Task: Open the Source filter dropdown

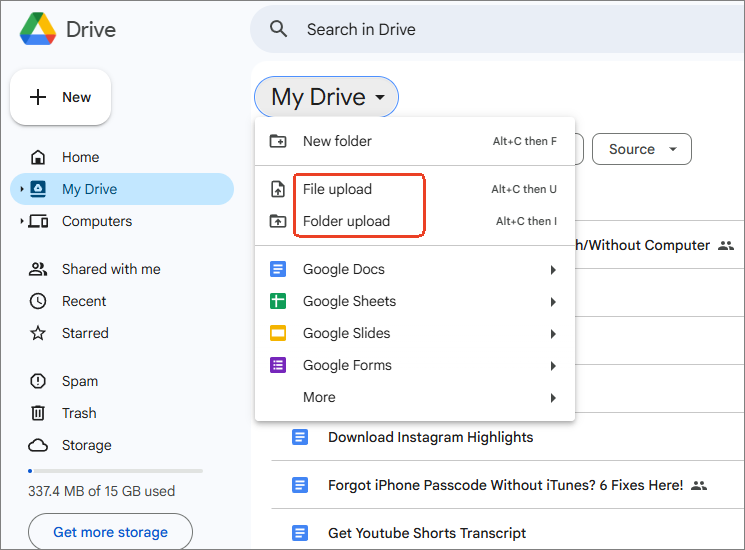Action: [641, 149]
